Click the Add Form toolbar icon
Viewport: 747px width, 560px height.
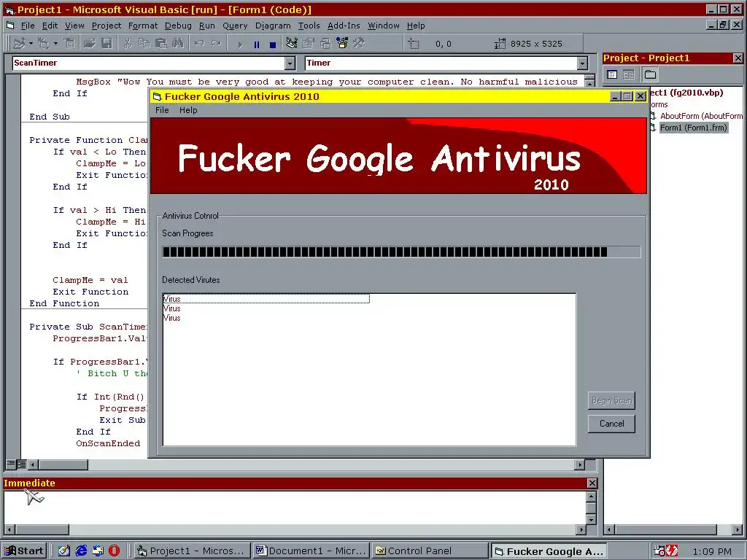point(43,44)
